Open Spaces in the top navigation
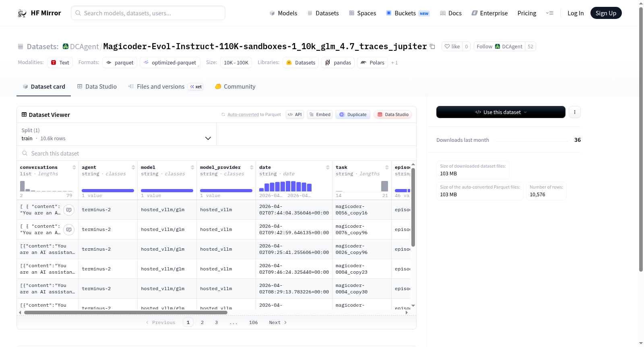 click(x=362, y=13)
